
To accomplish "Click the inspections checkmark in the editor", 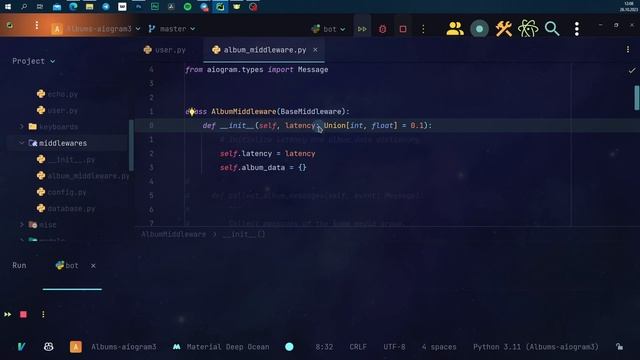I will click(x=632, y=70).
